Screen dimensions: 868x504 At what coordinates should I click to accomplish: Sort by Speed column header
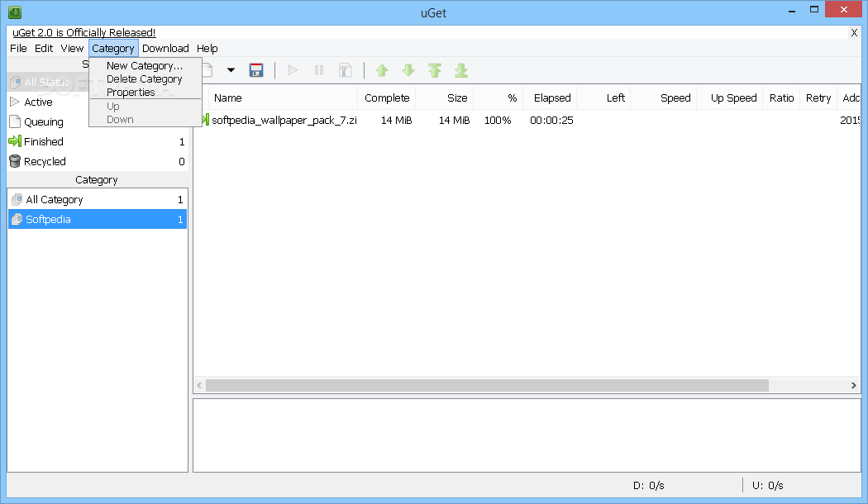664,98
